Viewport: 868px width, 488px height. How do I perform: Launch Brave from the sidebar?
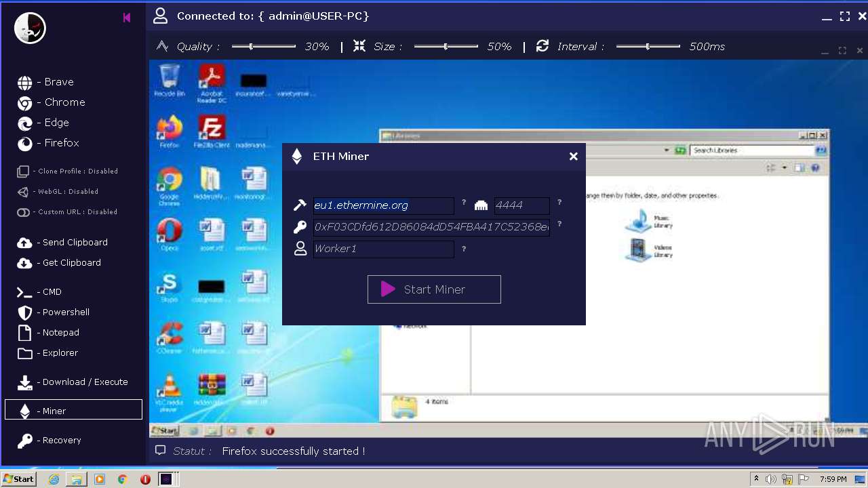click(46, 82)
